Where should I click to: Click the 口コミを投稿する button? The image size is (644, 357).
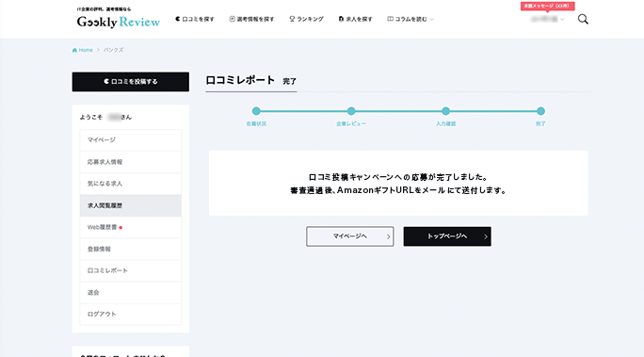click(x=131, y=82)
